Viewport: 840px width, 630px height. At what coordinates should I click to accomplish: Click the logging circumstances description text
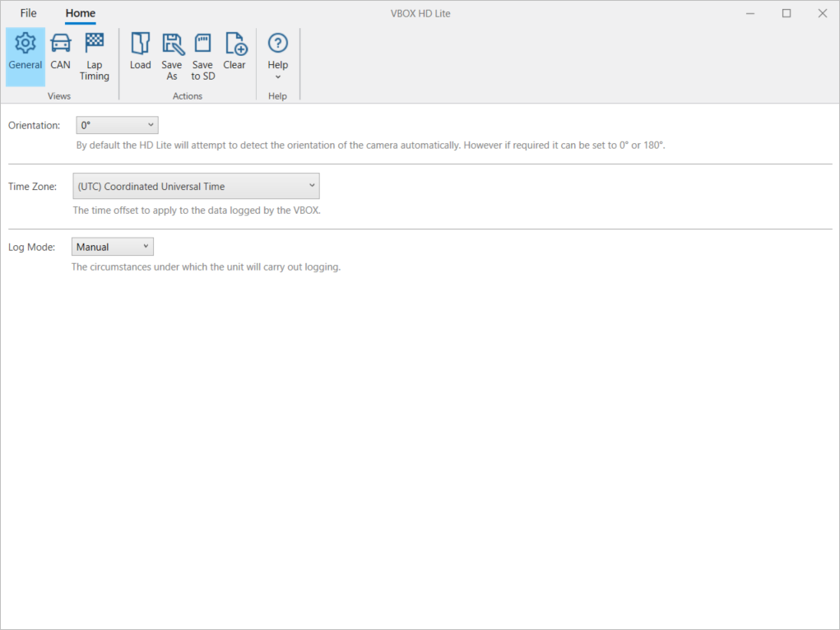207,266
